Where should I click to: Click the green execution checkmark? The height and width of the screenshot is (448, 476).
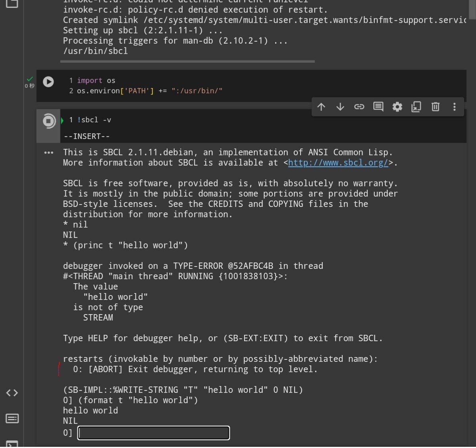[29, 79]
